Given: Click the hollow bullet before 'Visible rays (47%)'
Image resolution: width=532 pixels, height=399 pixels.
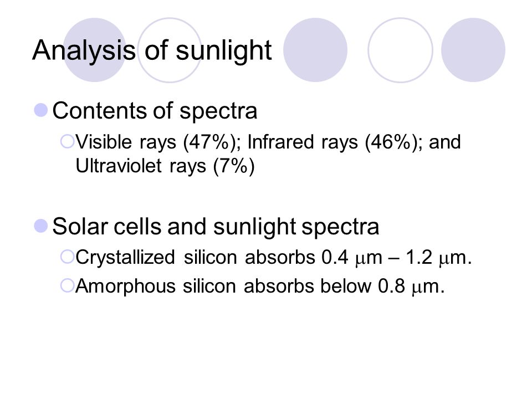Looking at the screenshot, I should 67,141.
